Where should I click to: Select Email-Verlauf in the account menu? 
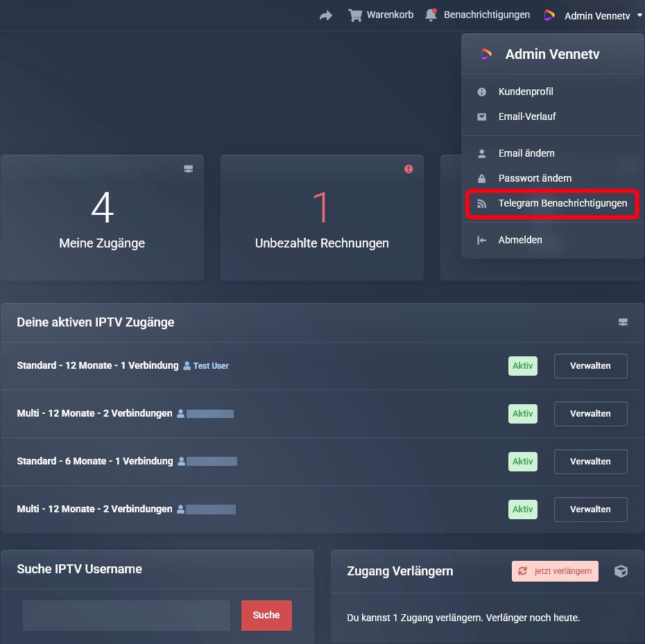click(526, 116)
